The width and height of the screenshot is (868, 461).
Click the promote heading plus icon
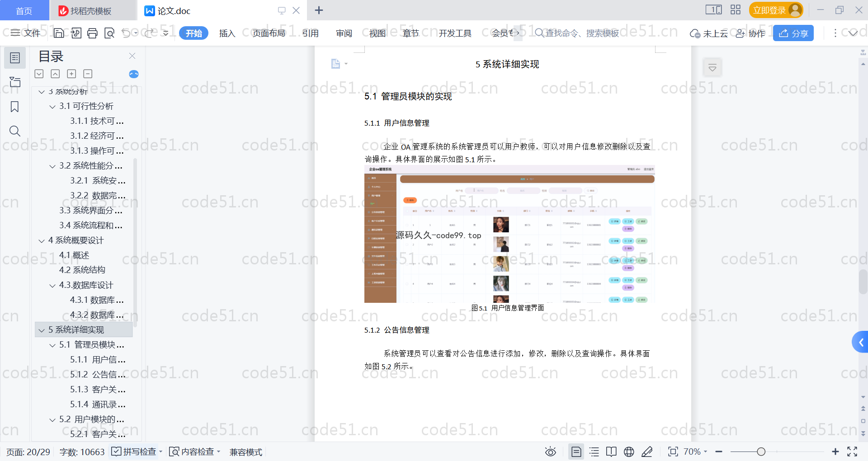pyautogui.click(x=71, y=74)
